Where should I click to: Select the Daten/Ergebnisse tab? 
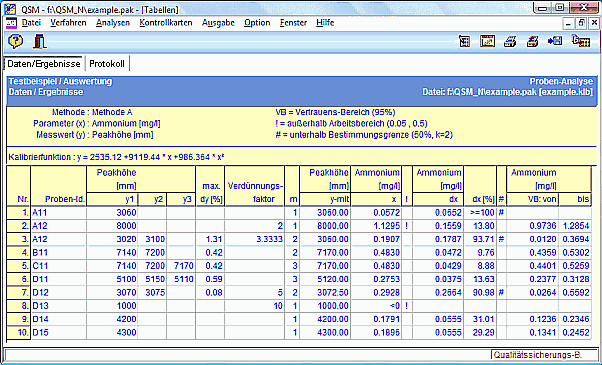[x=44, y=64]
